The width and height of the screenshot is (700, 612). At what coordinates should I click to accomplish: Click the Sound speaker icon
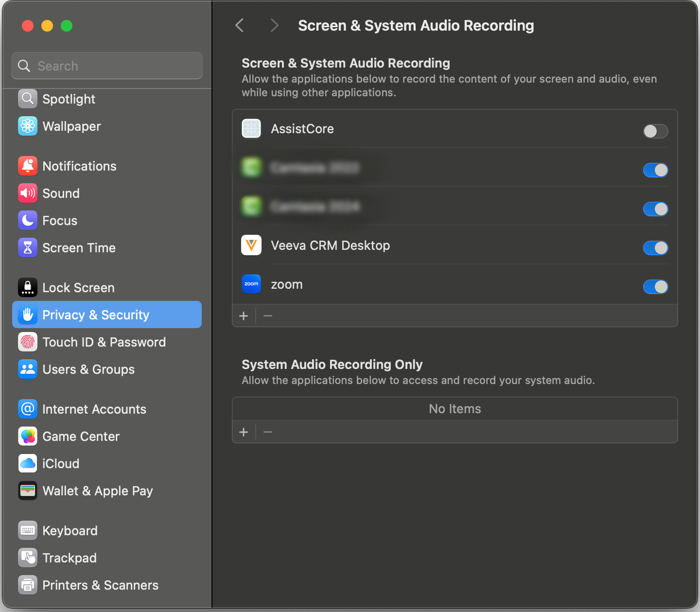click(28, 193)
